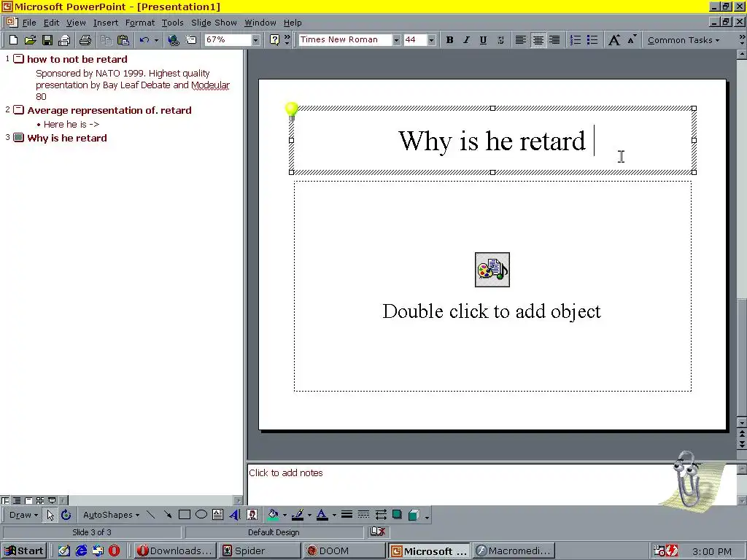Select slide 2 Average representation in outline
The image size is (747, 560).
point(109,111)
